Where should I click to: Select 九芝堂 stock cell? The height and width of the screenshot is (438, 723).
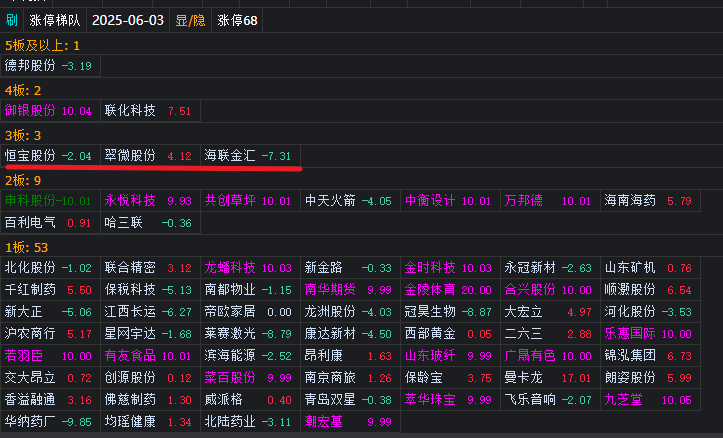(651, 400)
